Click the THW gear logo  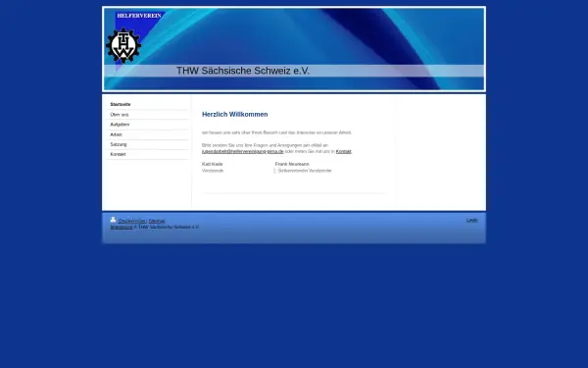[123, 45]
